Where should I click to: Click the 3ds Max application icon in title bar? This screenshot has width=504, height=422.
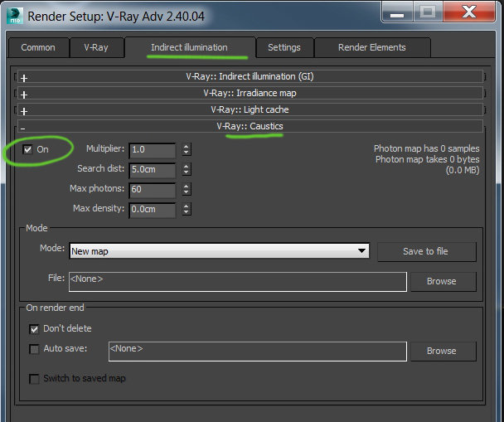click(x=14, y=16)
